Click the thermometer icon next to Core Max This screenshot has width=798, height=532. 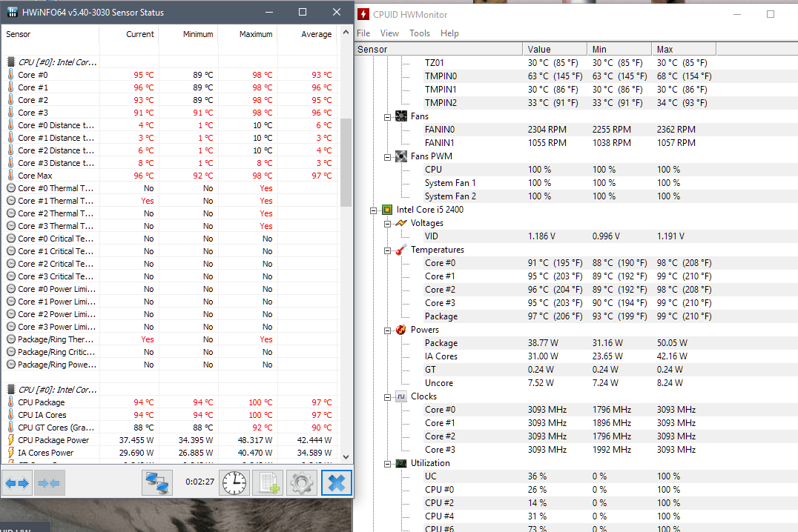[x=10, y=175]
